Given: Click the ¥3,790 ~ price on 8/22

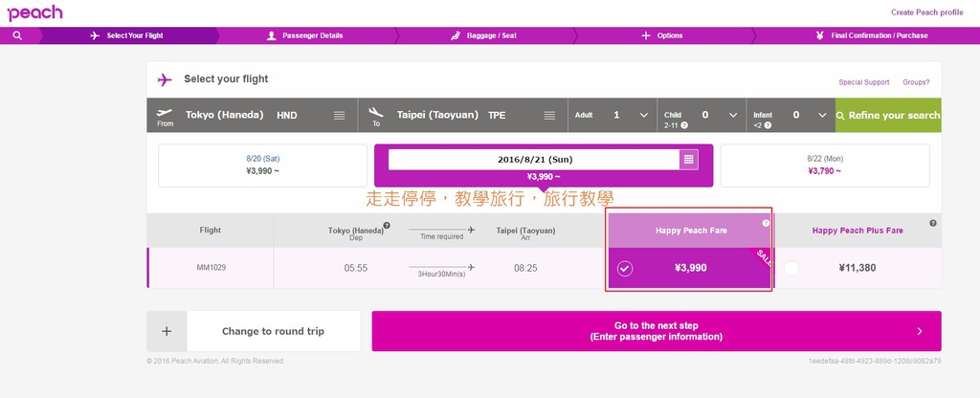Looking at the screenshot, I should (825, 171).
